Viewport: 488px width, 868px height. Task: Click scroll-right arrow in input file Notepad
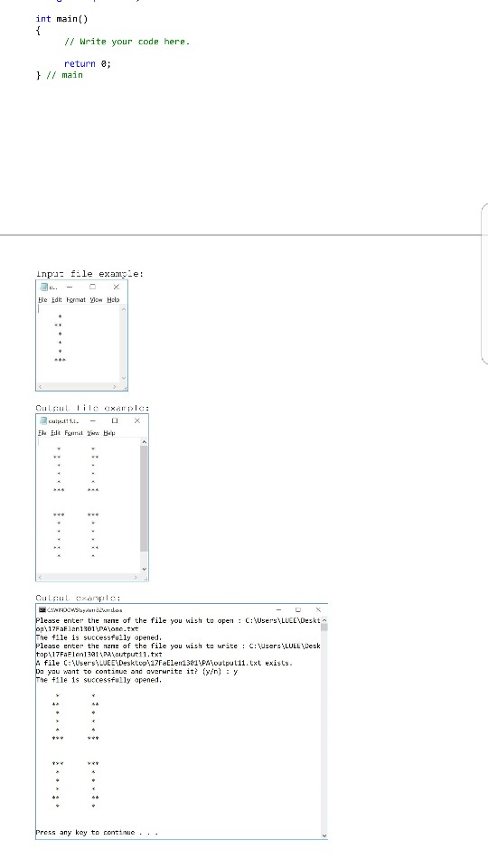click(x=115, y=386)
